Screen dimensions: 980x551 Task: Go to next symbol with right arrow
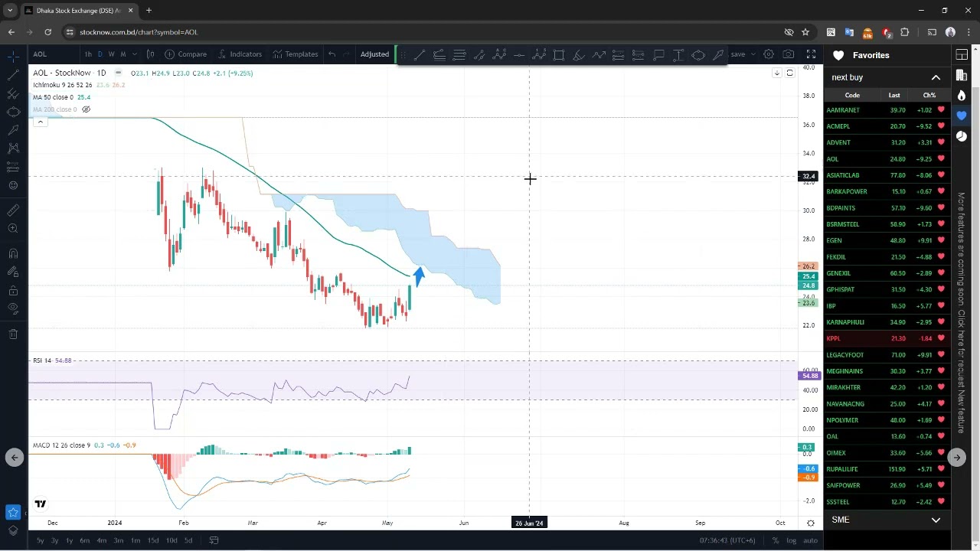coord(956,458)
